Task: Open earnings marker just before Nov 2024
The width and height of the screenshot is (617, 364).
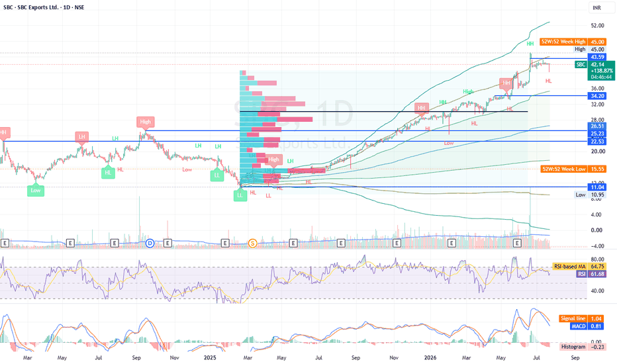Action: click(x=167, y=243)
